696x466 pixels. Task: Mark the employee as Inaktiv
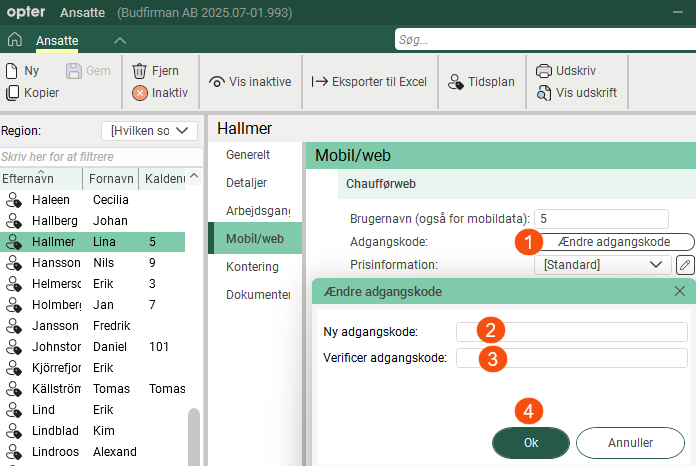coord(160,93)
